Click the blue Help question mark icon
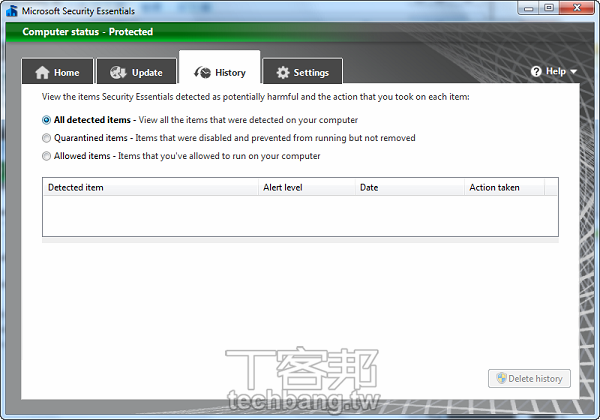 click(x=536, y=72)
